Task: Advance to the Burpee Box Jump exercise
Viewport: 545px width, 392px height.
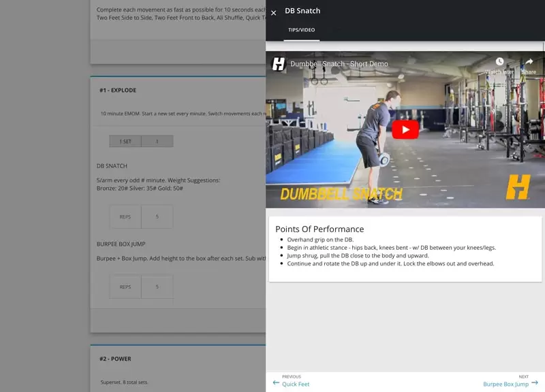Action: pyautogui.click(x=505, y=383)
